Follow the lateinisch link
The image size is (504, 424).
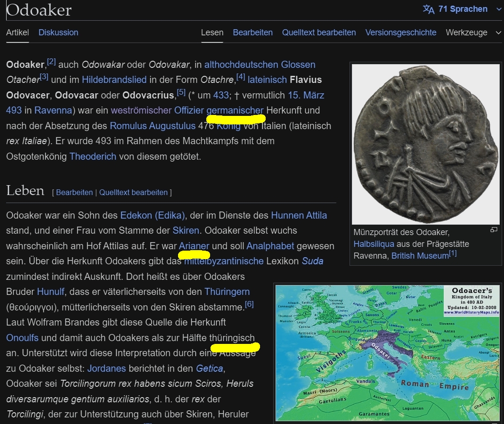coord(267,80)
